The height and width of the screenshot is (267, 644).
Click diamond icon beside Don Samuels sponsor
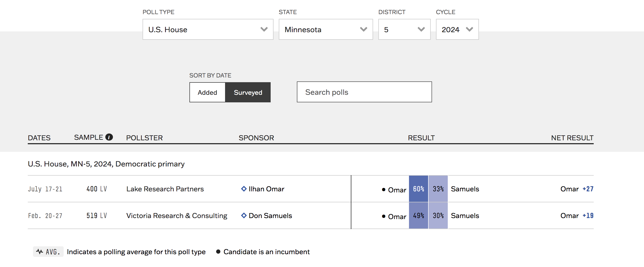[244, 215]
